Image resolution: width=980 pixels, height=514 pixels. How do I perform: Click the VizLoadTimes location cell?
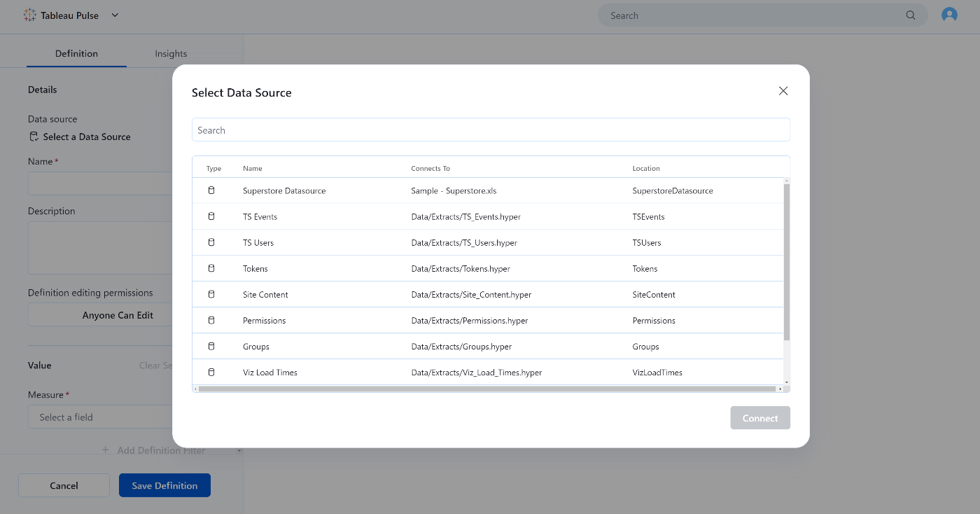(x=657, y=372)
